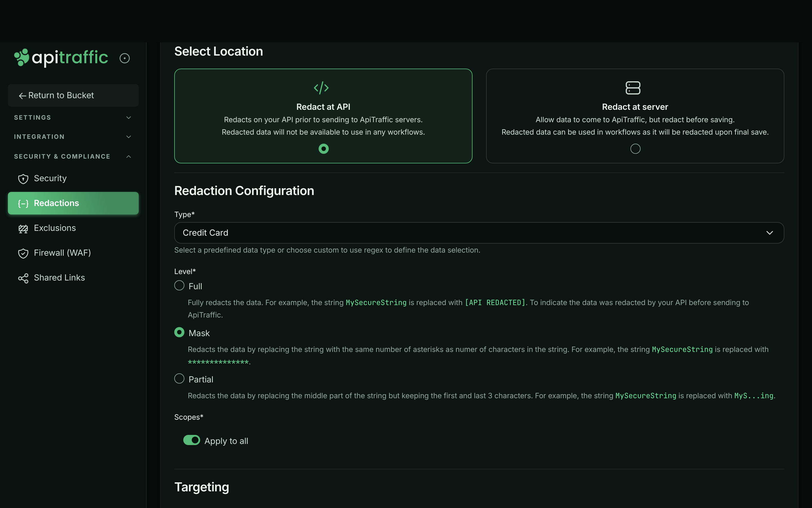Expand the SETTINGS section chevron

tap(129, 118)
